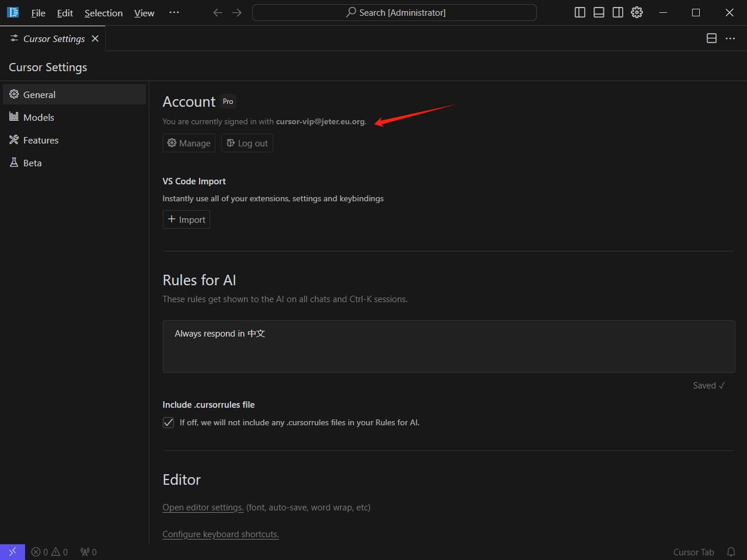The image size is (747, 560).
Task: Toggle the secondary side bar layout icon
Action: (617, 12)
